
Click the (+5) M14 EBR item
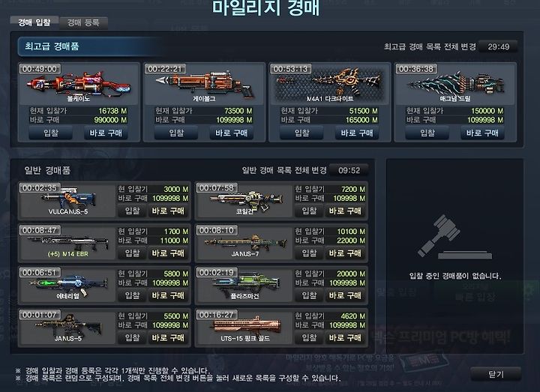click(x=67, y=243)
